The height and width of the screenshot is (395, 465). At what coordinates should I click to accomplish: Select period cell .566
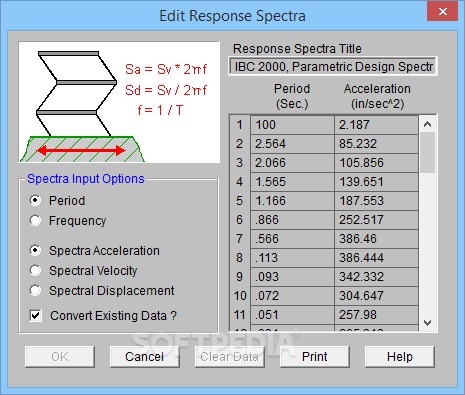tap(292, 239)
